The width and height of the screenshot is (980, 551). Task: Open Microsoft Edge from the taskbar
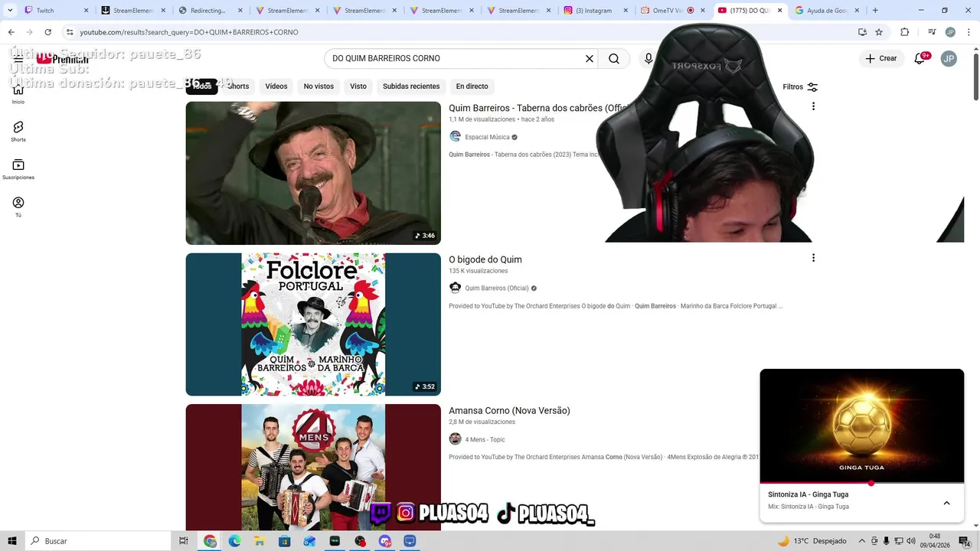coord(234,541)
